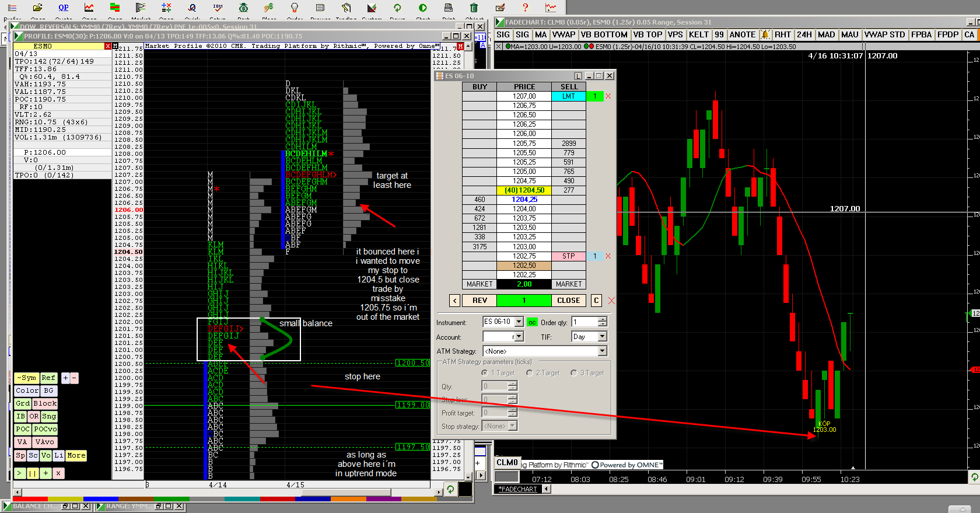Open a chart with the red line-chart icon
This screenshot has width=980, height=513.
(89, 8)
